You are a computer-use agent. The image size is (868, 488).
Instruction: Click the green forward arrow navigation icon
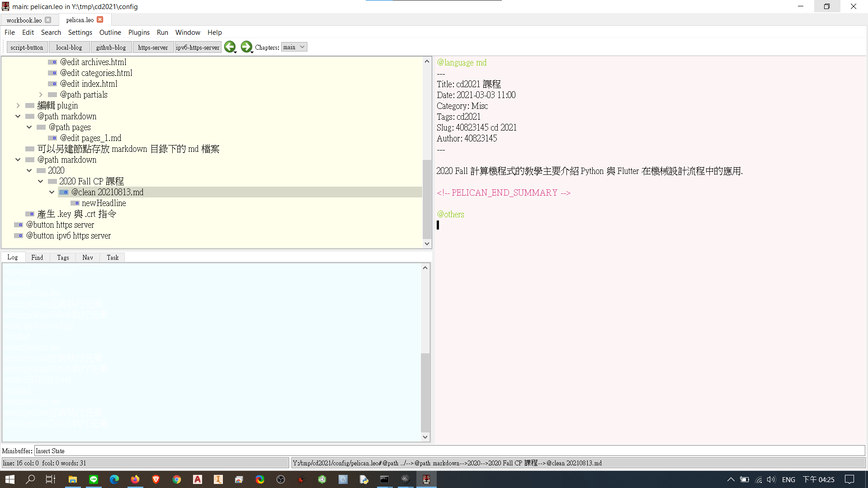point(246,47)
